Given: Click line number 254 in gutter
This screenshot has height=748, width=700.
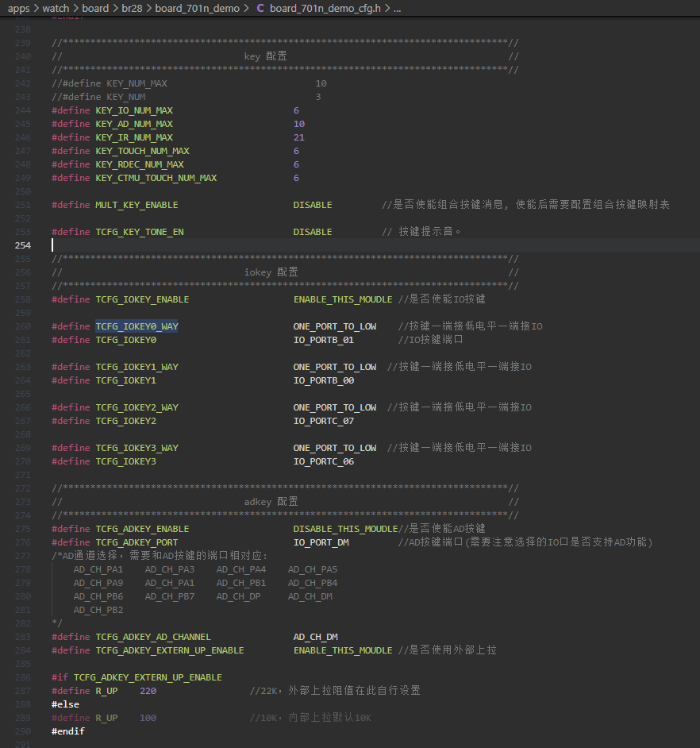Looking at the screenshot, I should [22, 245].
